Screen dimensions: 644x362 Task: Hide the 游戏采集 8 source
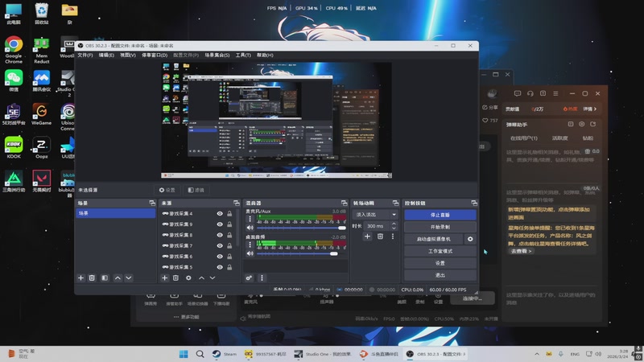tap(220, 235)
